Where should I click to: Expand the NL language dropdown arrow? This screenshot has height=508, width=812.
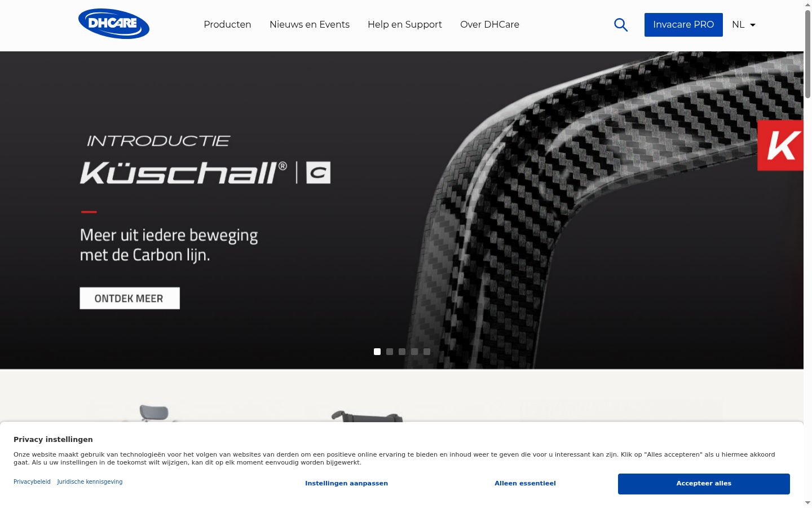tap(752, 25)
